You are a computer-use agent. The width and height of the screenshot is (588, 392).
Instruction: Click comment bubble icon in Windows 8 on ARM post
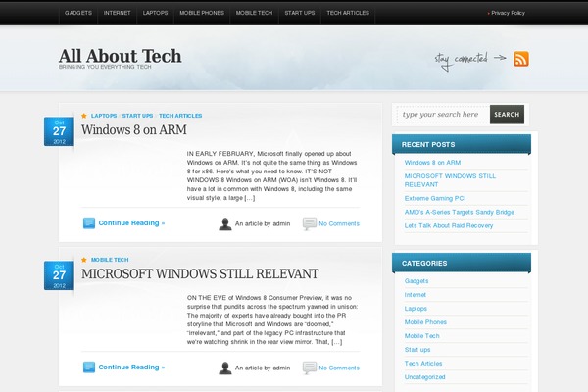310,224
